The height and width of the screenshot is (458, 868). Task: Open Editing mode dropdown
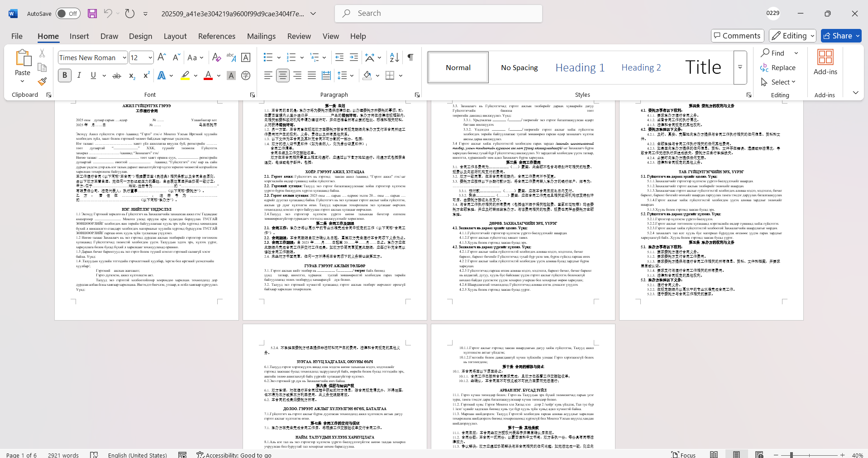(x=793, y=36)
